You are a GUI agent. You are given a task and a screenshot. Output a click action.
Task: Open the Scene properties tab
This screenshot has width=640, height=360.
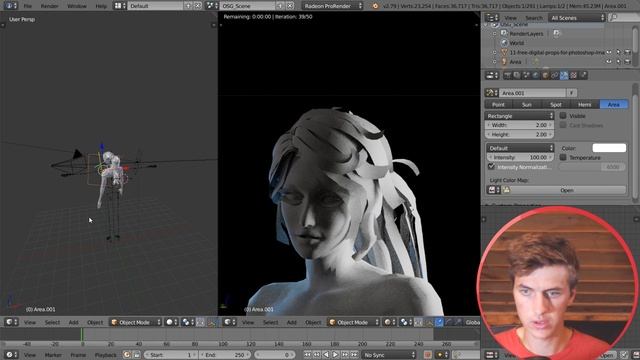[x=526, y=76]
